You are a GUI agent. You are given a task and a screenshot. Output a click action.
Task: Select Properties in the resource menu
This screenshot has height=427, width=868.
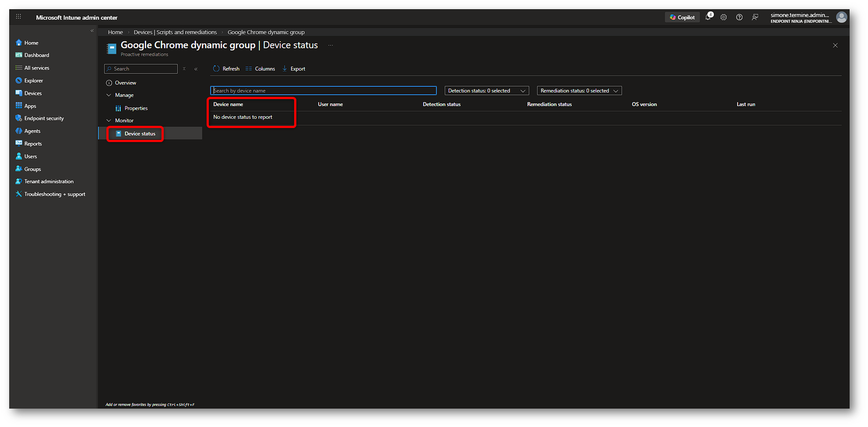(136, 108)
